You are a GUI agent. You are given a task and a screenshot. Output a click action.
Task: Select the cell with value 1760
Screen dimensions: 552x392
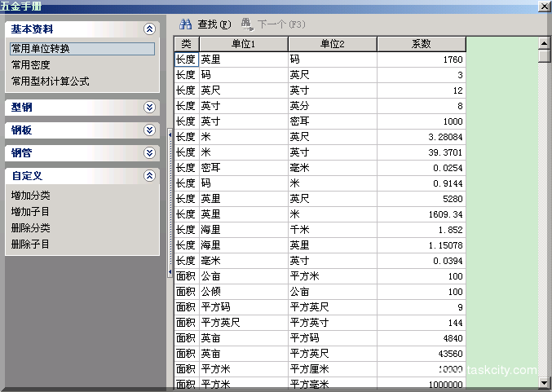pos(421,59)
